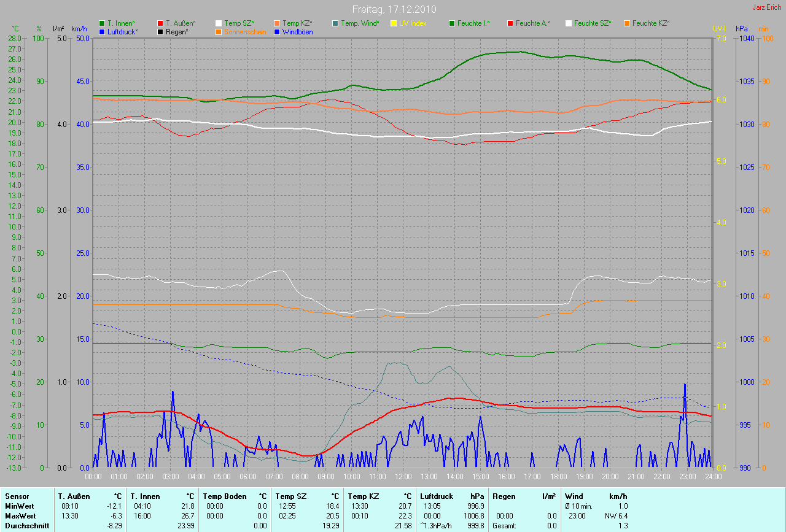This screenshot has width=786, height=532.
Task: Select the "Feuchte A.*" legend label
Action: [x=533, y=23]
